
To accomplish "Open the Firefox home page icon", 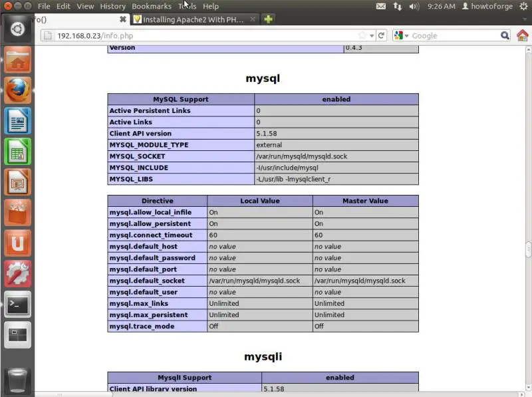I will click(x=522, y=35).
